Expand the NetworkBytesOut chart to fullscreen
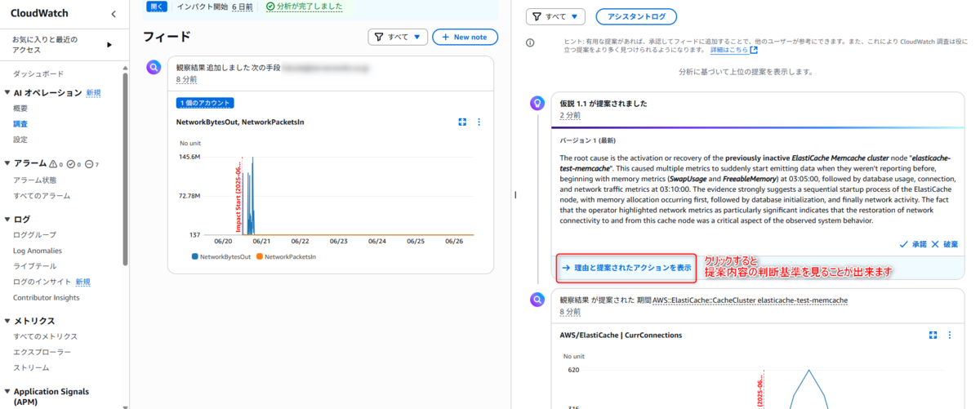The image size is (980, 409). coord(462,122)
